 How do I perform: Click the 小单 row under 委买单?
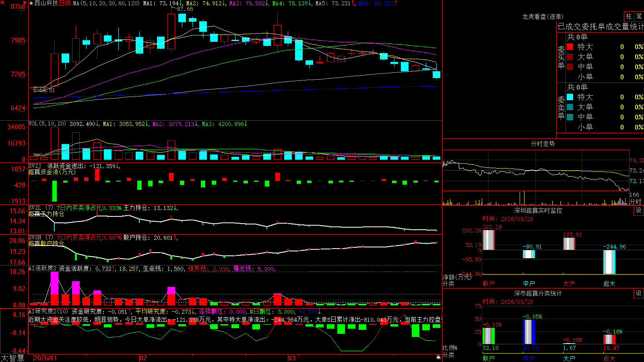[x=605, y=77]
